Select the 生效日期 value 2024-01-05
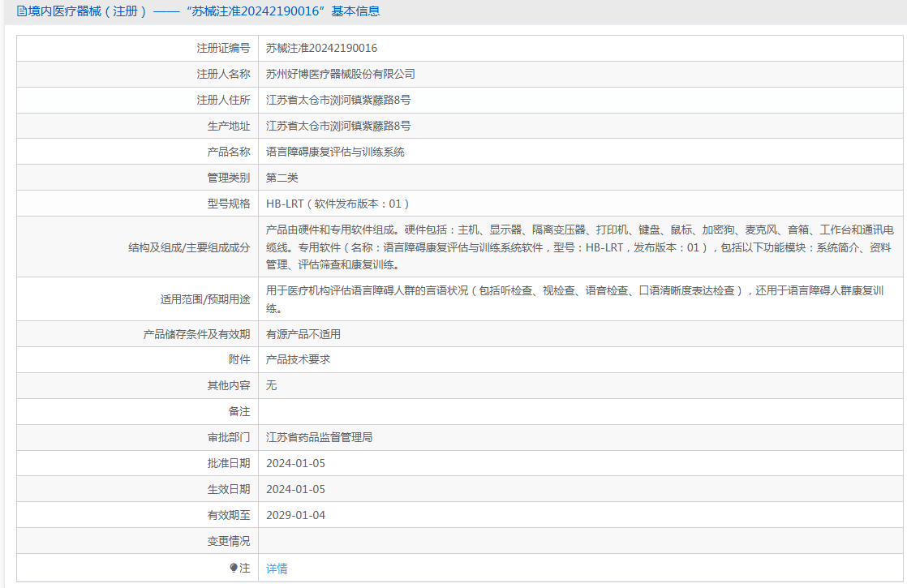The width and height of the screenshot is (907, 588). [295, 490]
